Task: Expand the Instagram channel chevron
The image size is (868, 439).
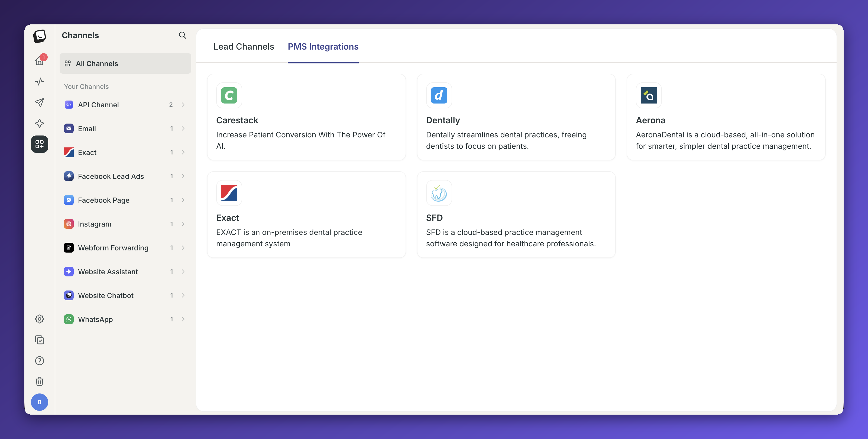Action: 183,224
